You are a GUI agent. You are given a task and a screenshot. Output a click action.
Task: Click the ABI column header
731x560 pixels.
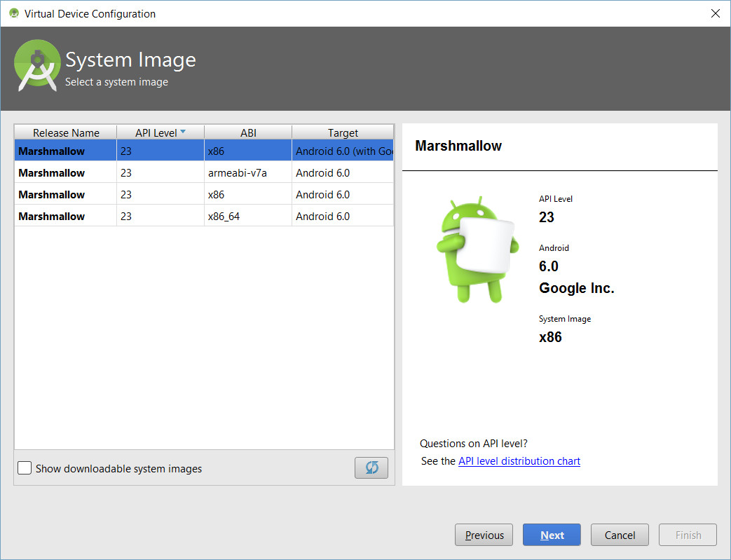pos(248,132)
